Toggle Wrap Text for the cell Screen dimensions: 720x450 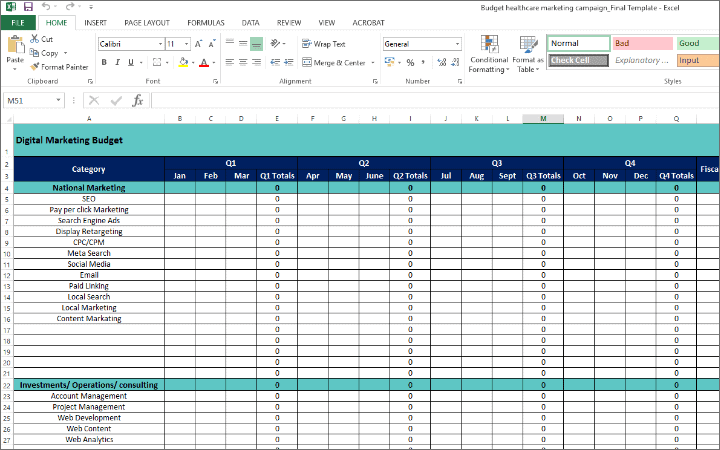323,44
